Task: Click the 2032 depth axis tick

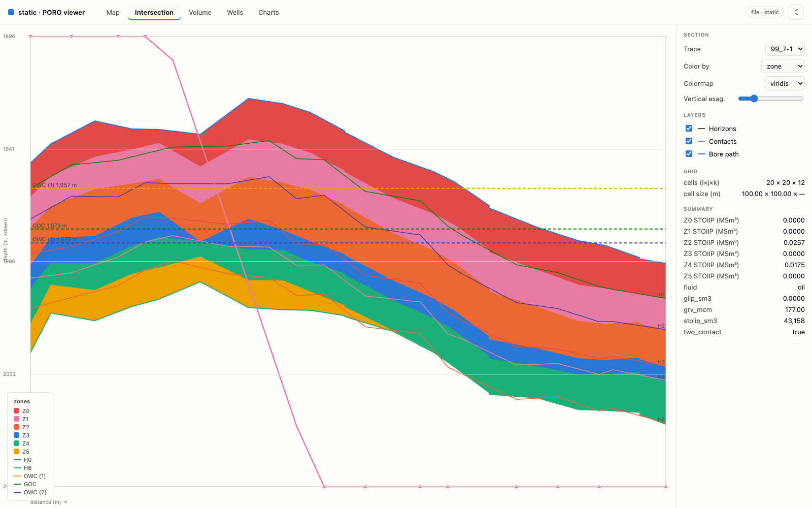Action: pos(9,374)
